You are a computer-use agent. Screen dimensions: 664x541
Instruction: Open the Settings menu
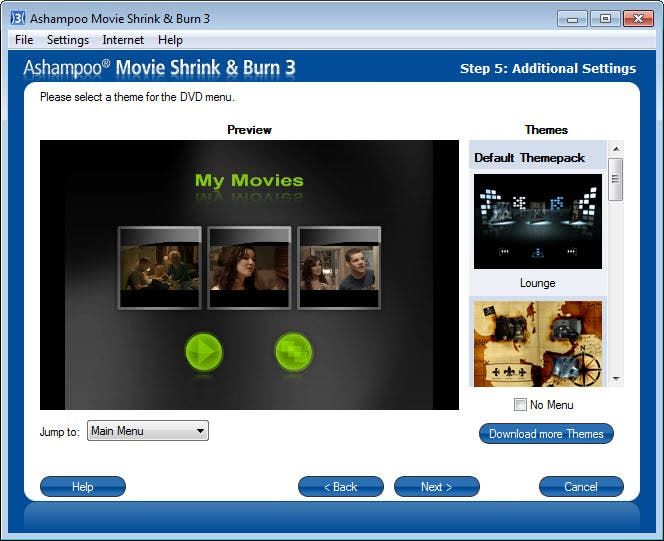[68, 40]
